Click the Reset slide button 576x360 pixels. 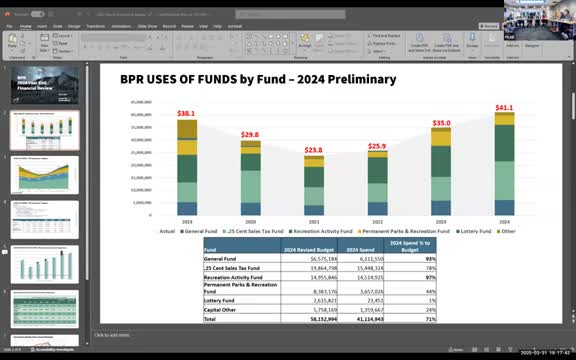click(x=61, y=43)
